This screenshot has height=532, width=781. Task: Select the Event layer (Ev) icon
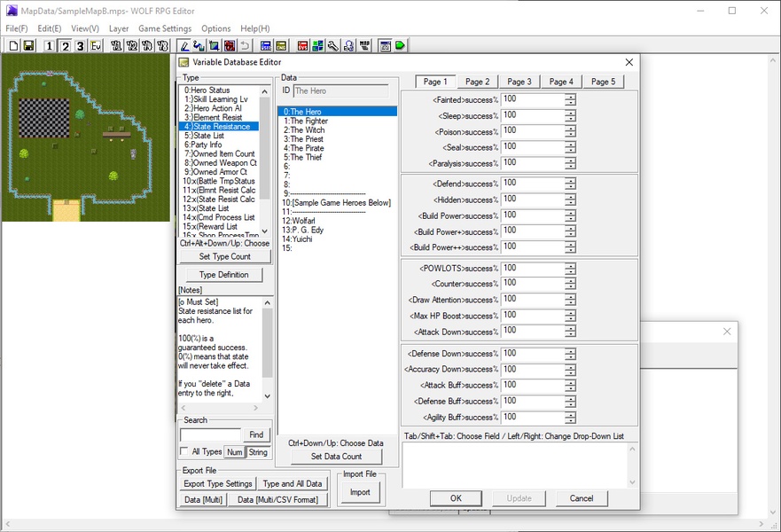(x=96, y=45)
